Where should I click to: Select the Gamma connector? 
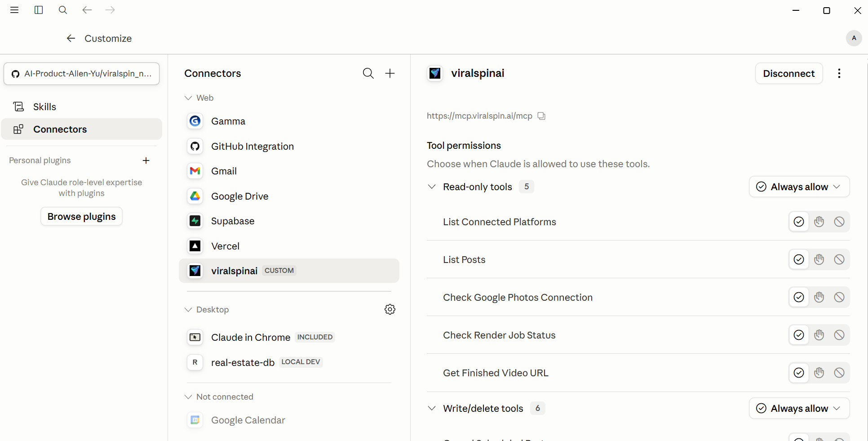tap(289, 121)
